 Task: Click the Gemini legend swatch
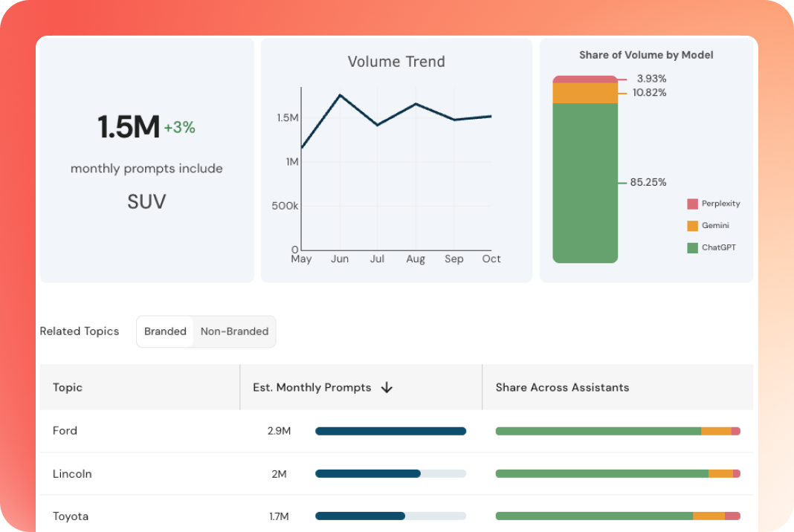tap(693, 225)
